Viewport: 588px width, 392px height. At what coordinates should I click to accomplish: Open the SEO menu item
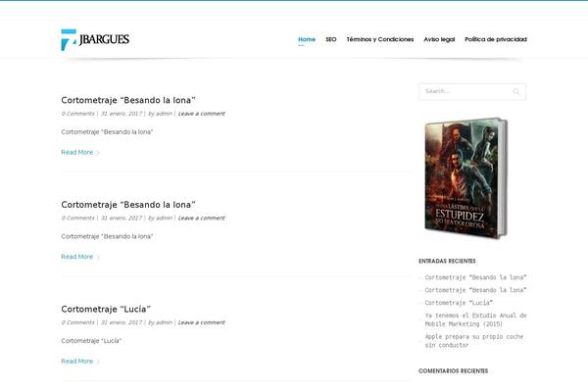[x=331, y=39]
